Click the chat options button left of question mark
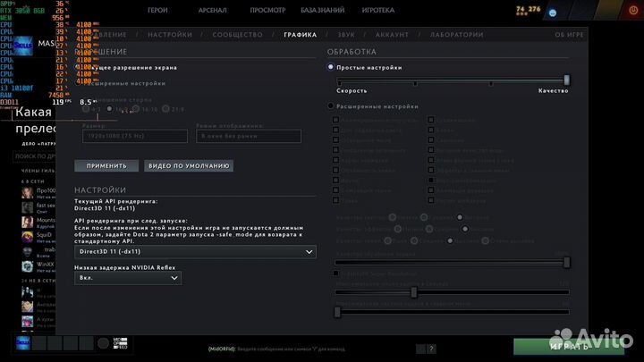This screenshot has width=644, height=362. (420, 349)
